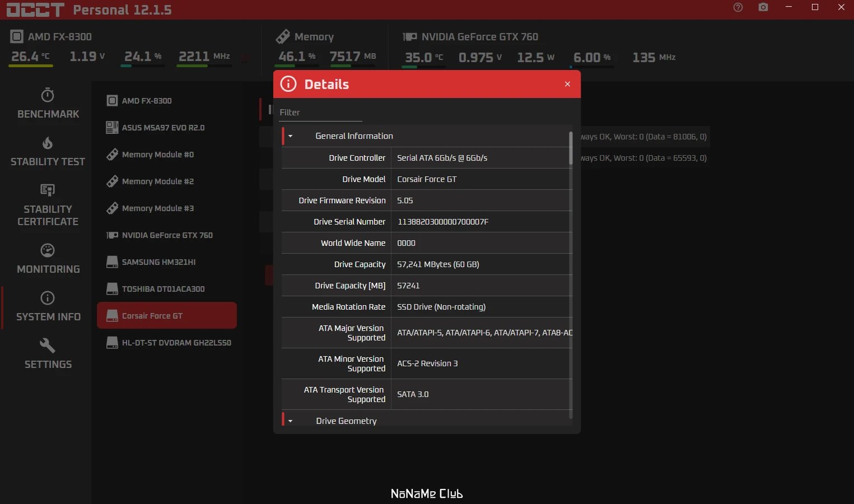Close the Details dialog
This screenshot has width=854, height=504.
[567, 84]
